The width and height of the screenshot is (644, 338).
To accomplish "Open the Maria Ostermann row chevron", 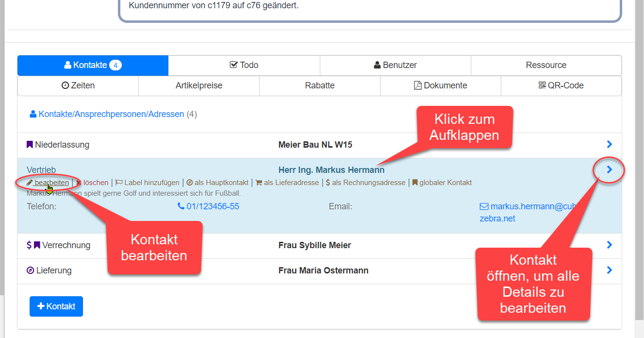I will (610, 270).
